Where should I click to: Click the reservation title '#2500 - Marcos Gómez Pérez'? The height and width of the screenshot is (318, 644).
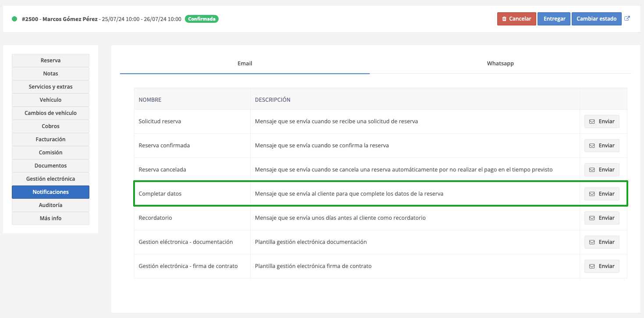[x=60, y=19]
